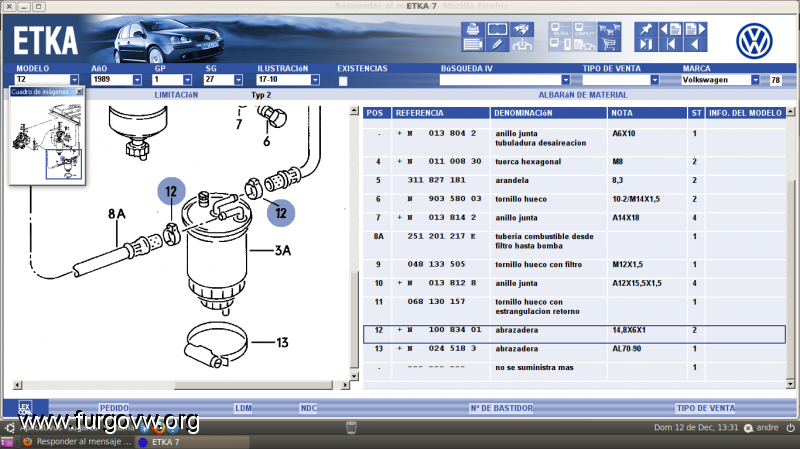Click the fullscreen frame icon

point(497,29)
